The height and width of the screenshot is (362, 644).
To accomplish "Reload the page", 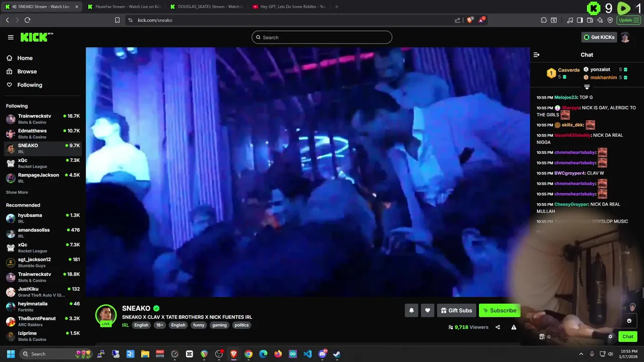I will click(27, 20).
